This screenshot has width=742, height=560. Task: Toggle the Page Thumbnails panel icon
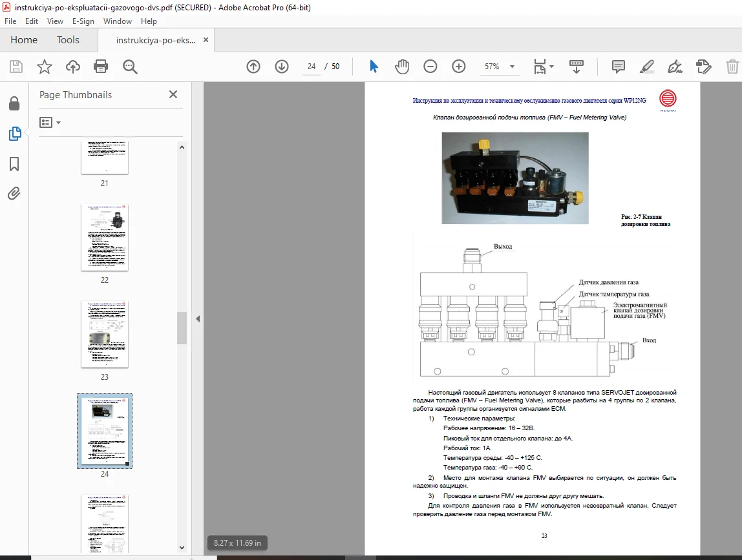[x=15, y=134]
